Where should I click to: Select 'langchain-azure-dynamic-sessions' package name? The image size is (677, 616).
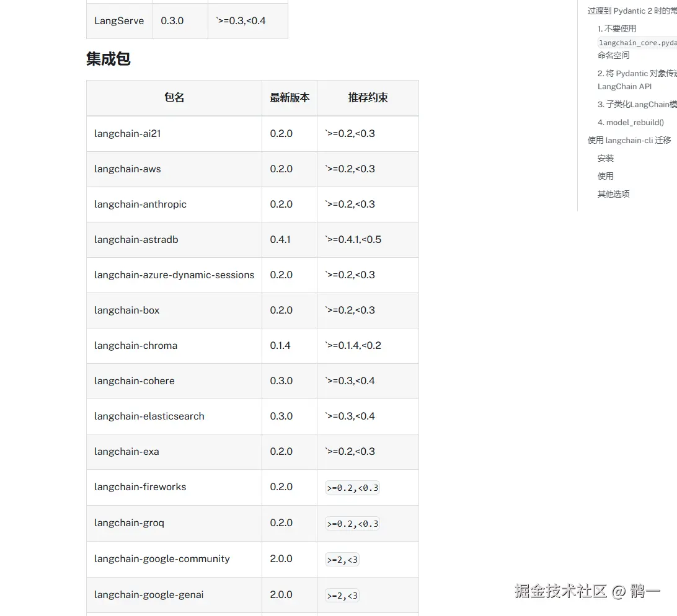[x=174, y=275]
